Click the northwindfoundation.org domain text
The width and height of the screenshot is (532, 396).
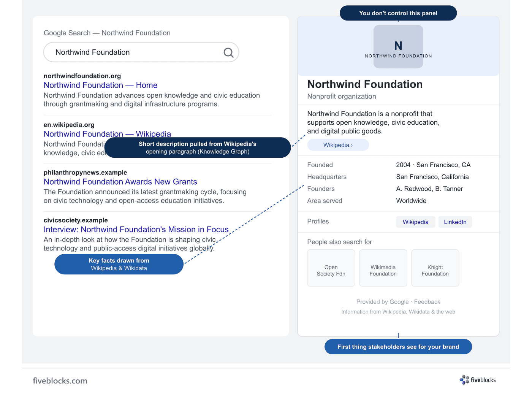[82, 76]
